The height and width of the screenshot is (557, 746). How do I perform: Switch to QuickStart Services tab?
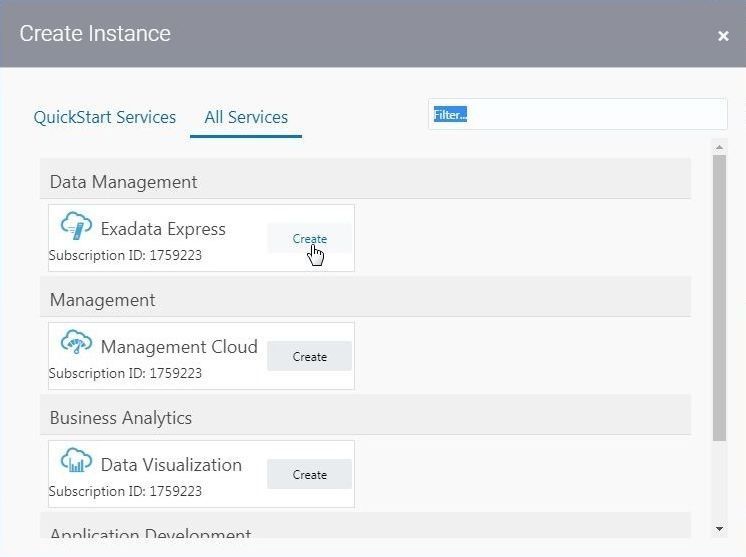pos(105,117)
